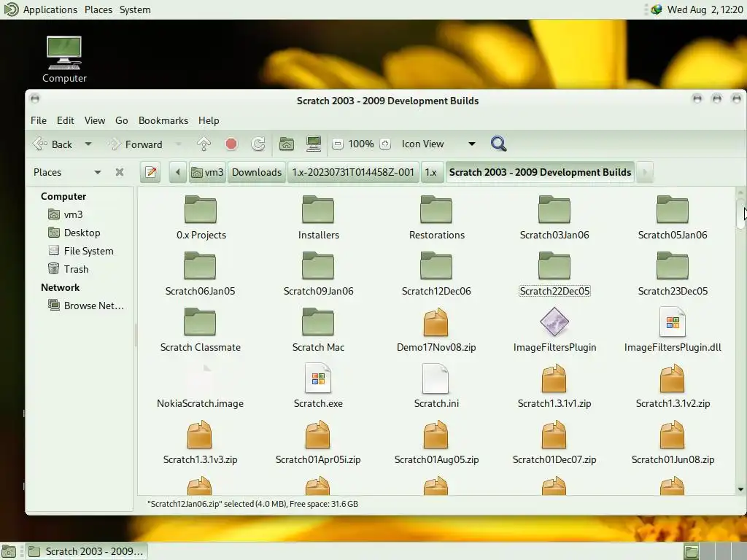Open the Icon View mode dropdown
This screenshot has height=560, width=747.
(x=438, y=144)
